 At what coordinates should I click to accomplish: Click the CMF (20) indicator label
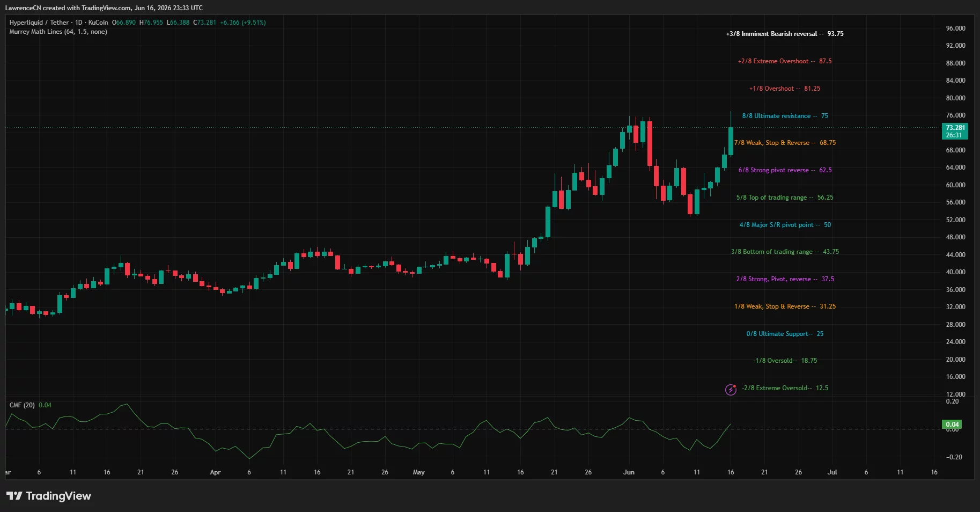pos(22,405)
